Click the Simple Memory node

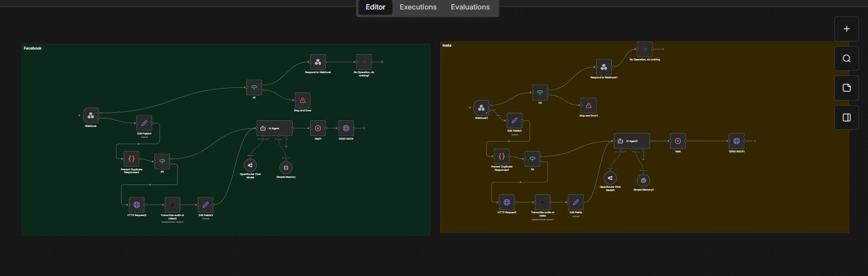(x=286, y=167)
